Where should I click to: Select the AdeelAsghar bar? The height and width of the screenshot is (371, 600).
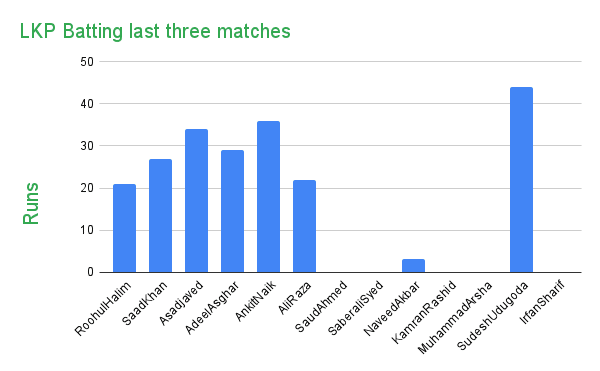[x=232, y=211]
